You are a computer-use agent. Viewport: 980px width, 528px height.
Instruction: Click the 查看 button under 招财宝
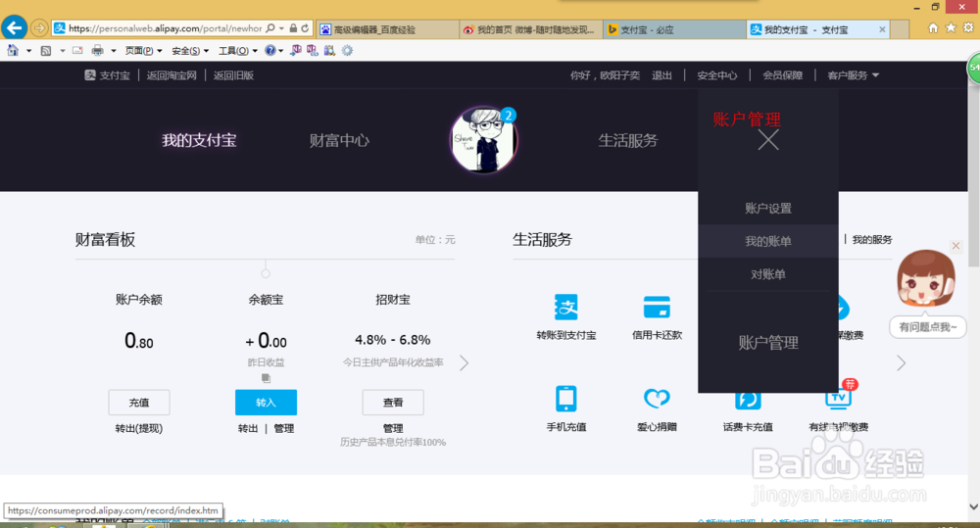click(393, 403)
